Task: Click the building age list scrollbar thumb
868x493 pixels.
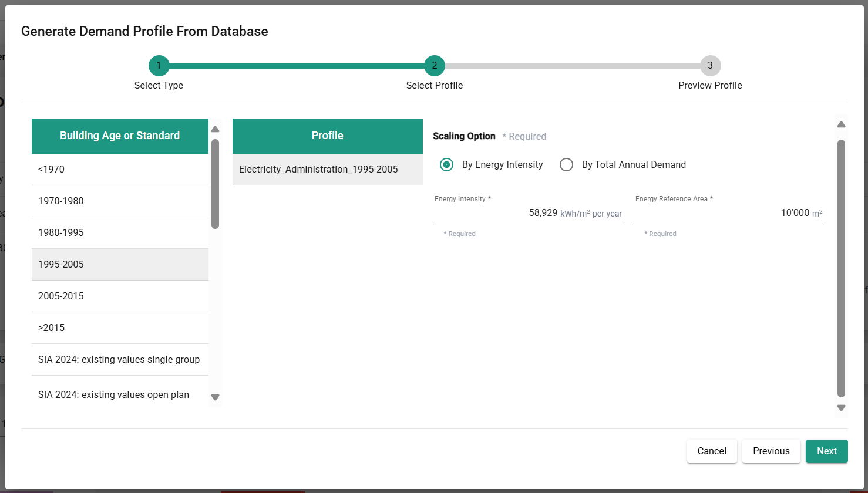Action: pyautogui.click(x=215, y=183)
